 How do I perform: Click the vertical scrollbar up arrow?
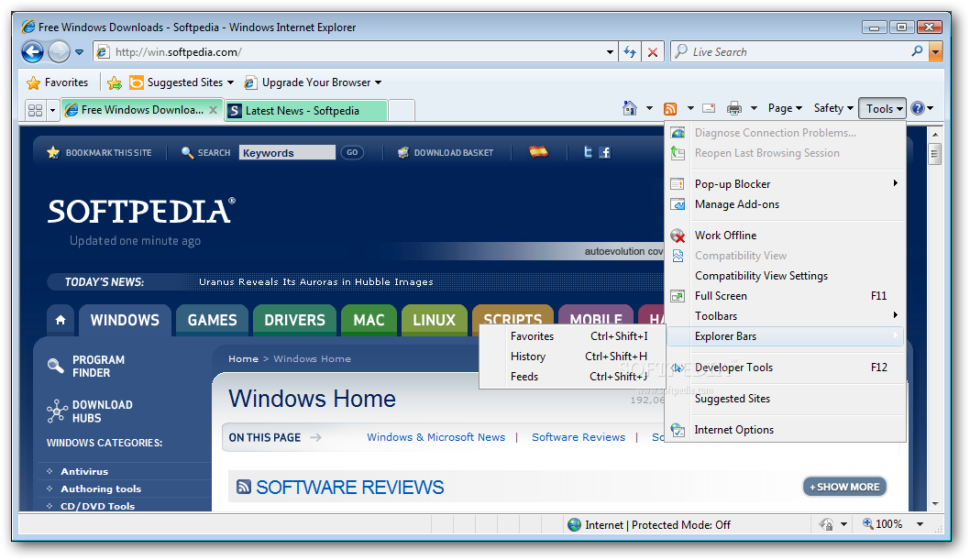click(935, 134)
